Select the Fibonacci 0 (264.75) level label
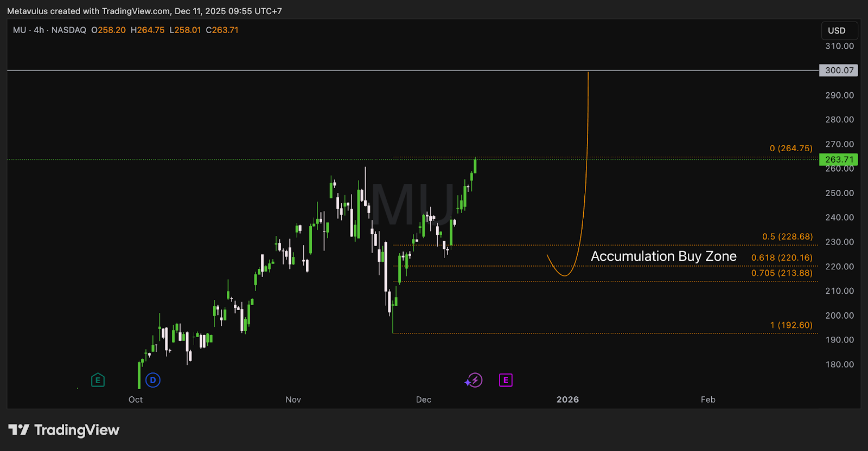Screen dimensions: 868x451 click(x=791, y=149)
